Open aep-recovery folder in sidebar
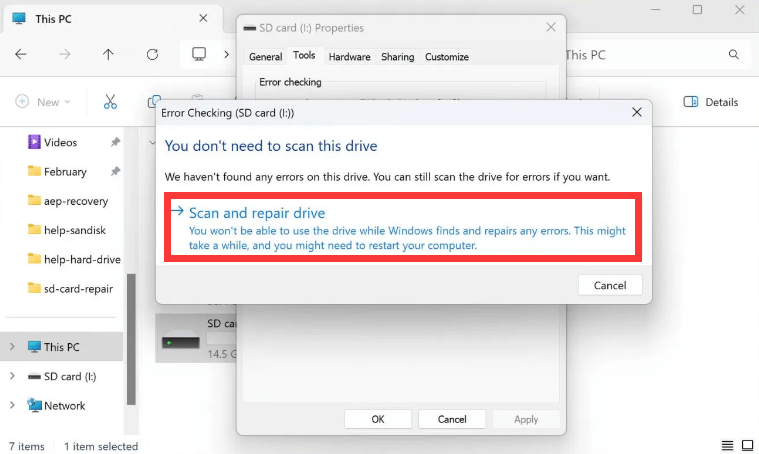This screenshot has width=759, height=454. click(76, 201)
